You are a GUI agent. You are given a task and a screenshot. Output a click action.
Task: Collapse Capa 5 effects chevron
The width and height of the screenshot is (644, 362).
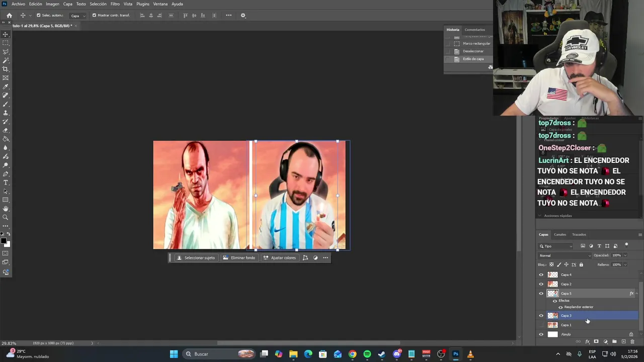pyautogui.click(x=636, y=294)
